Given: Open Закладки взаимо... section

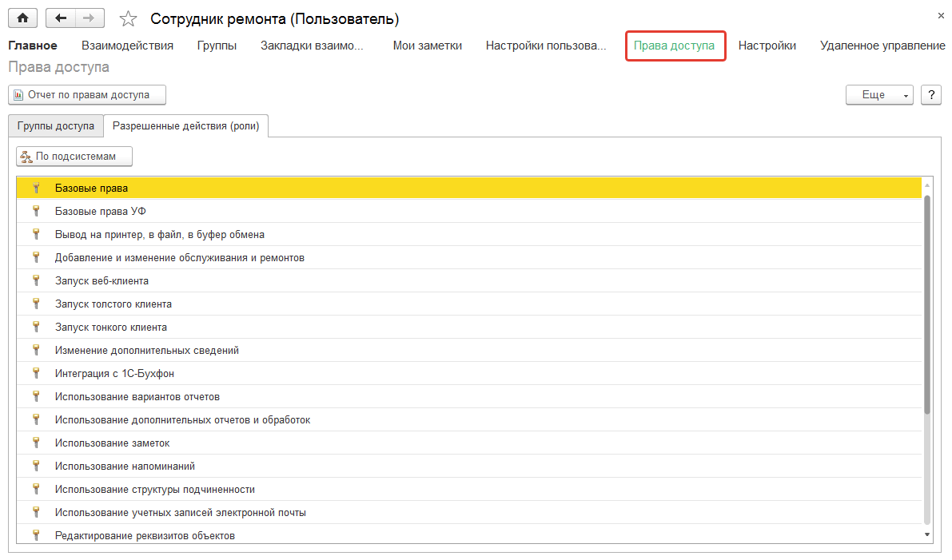Looking at the screenshot, I should 312,46.
